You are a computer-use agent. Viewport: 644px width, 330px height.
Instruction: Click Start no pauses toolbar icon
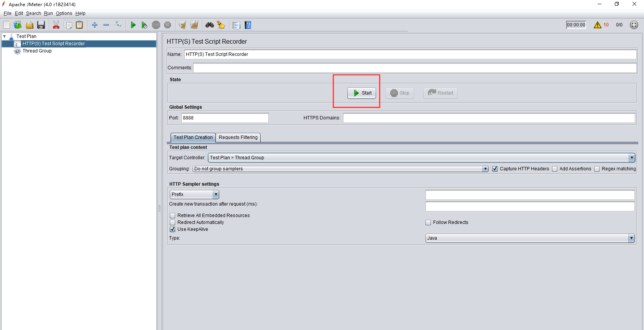144,25
